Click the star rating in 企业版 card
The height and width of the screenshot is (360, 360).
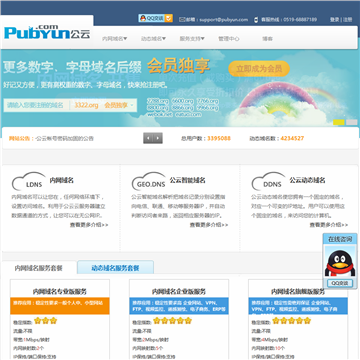[172, 321]
